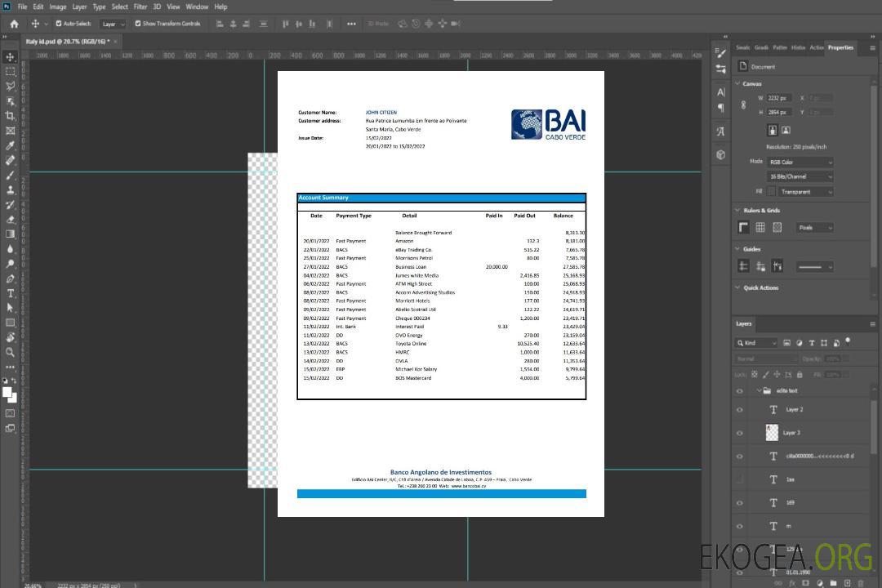Set canvas to landscape orientation
This screenshot has height=588, width=882.
click(786, 130)
